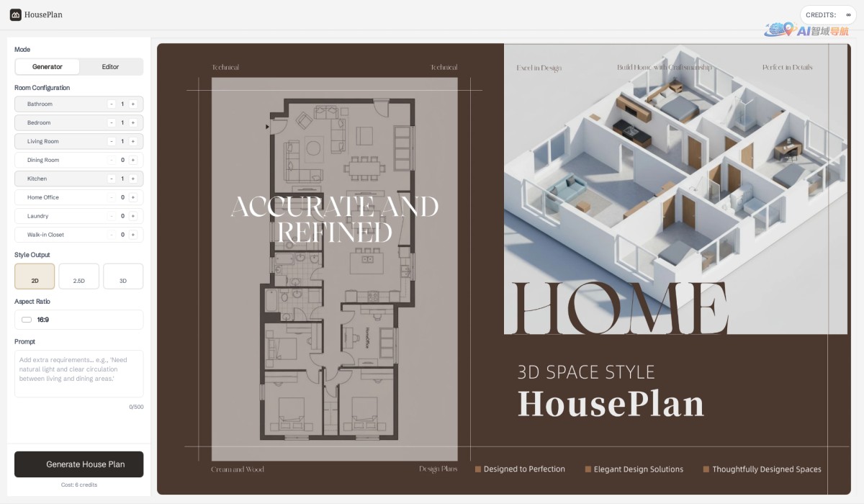Click Generate House Plan button

coord(79,464)
